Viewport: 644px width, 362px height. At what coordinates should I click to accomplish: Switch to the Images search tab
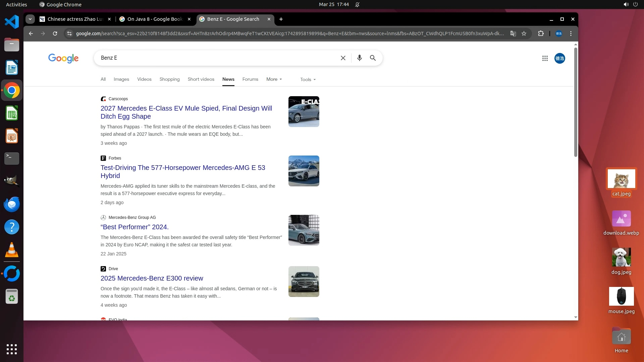point(121,79)
